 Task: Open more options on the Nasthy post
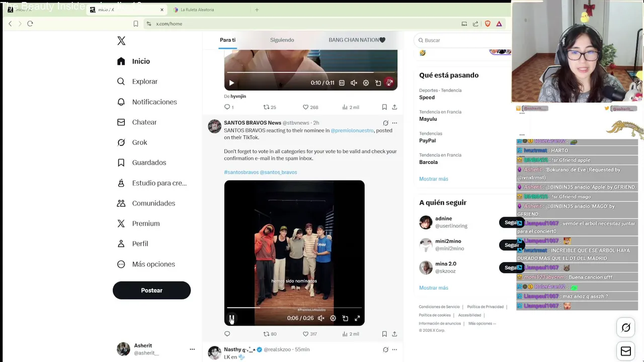[394, 349]
